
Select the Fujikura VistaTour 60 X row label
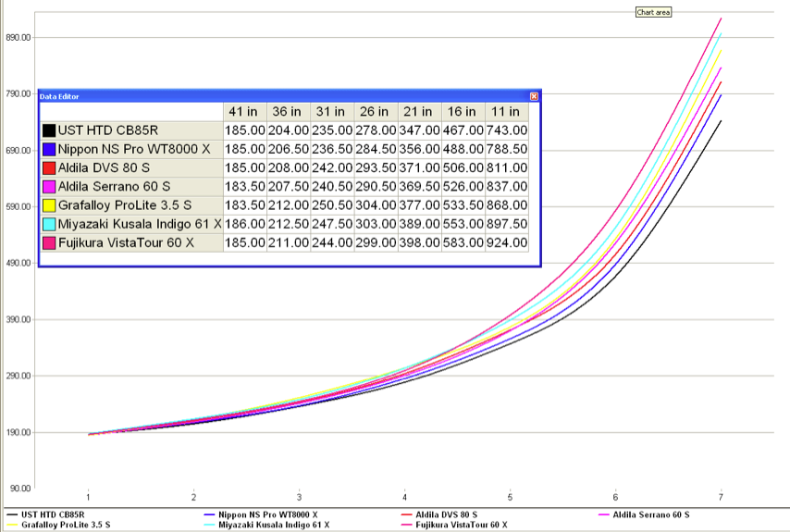[131, 242]
